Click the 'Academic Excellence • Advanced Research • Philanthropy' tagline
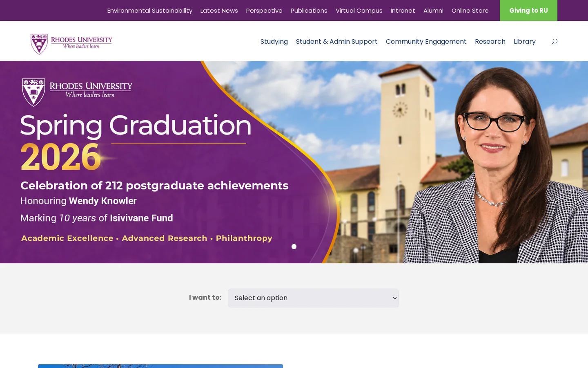The image size is (588, 368). coord(147,238)
